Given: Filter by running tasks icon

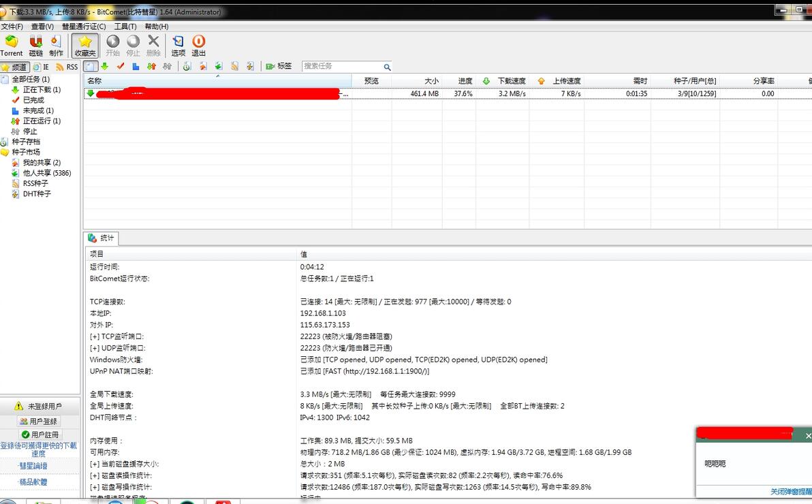Looking at the screenshot, I should click(x=151, y=66).
